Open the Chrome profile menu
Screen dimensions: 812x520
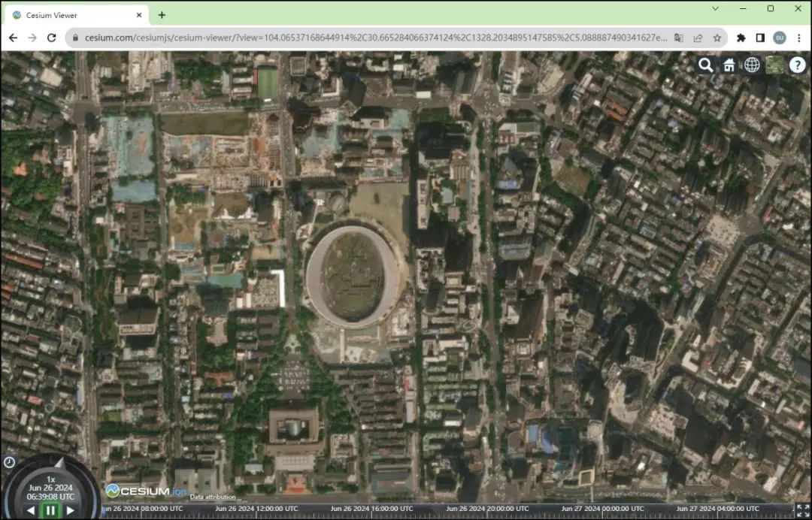(780, 36)
